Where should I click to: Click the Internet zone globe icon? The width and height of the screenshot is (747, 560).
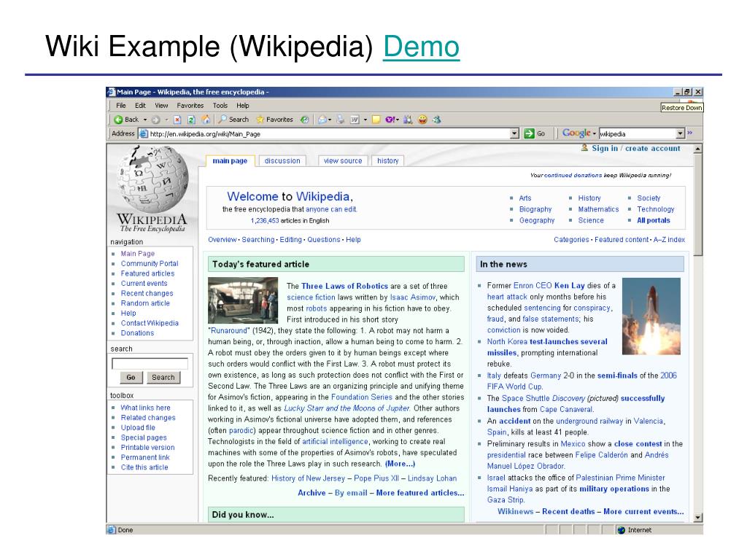point(622,530)
